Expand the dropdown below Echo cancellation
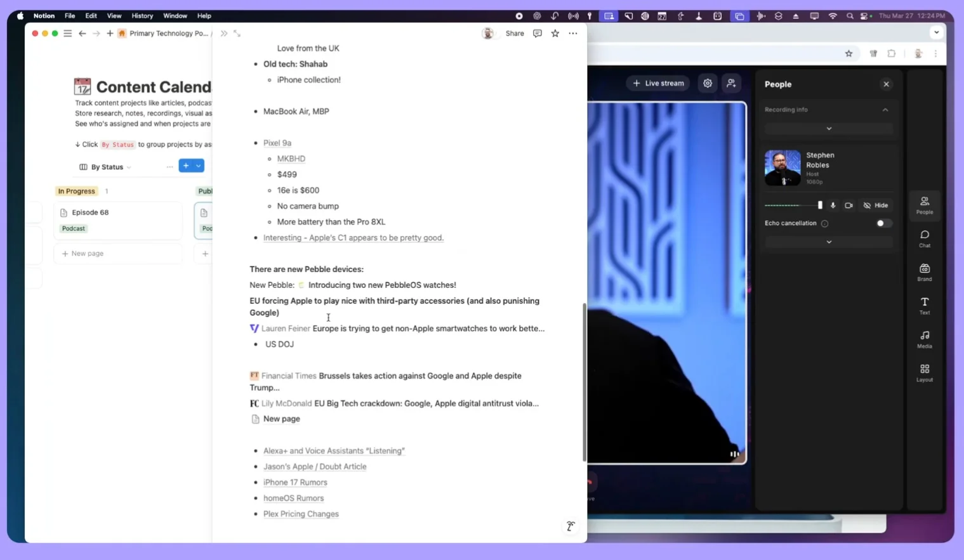The image size is (964, 560). (829, 242)
